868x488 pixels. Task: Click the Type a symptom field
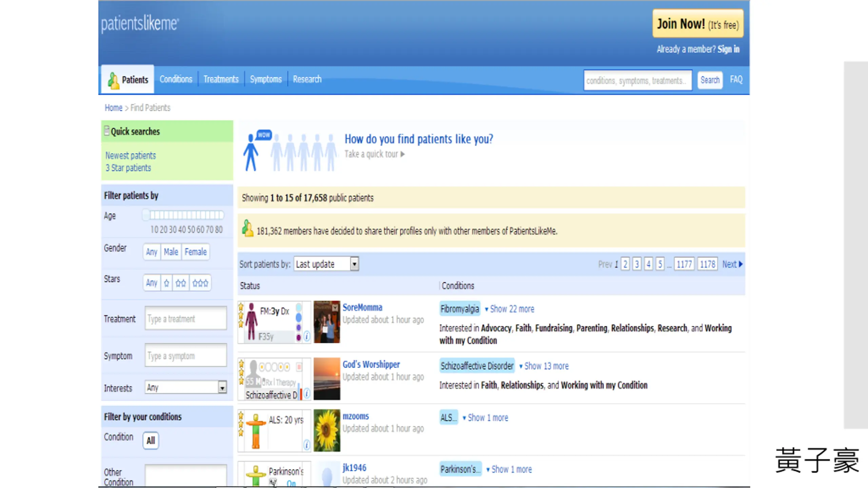point(186,355)
